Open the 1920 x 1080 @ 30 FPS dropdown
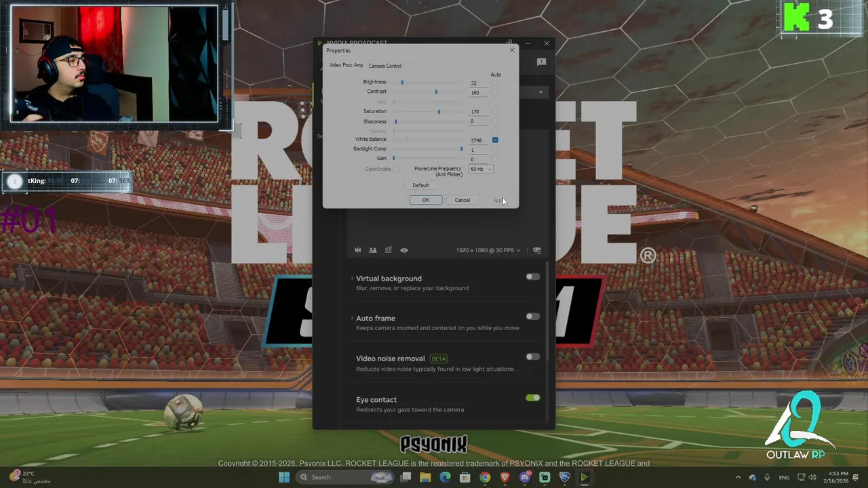The image size is (868, 488). [x=488, y=250]
